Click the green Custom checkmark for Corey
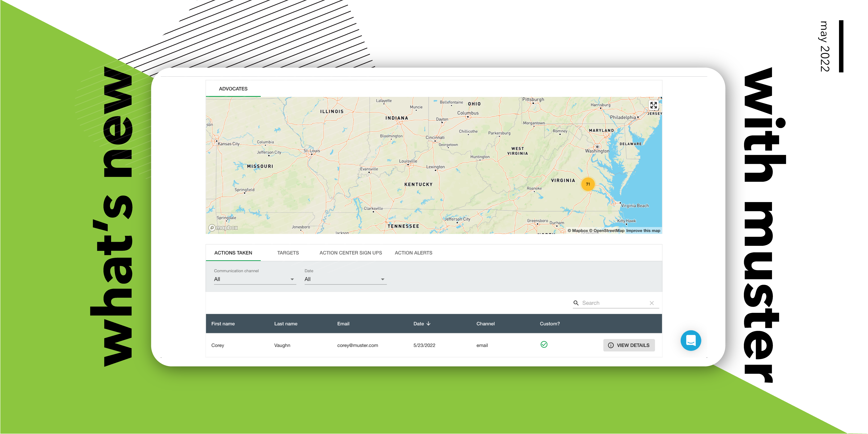 coord(544,344)
